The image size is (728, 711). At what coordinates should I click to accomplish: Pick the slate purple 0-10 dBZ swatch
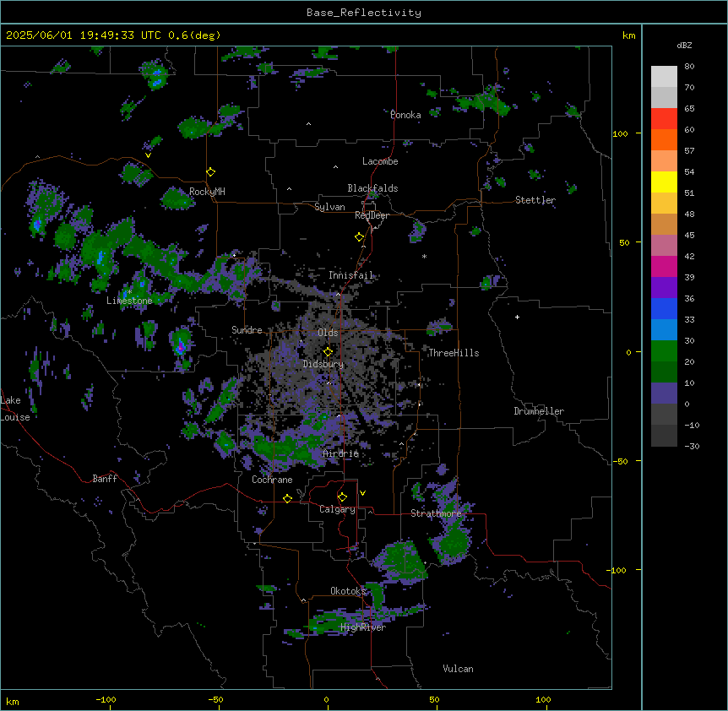click(664, 393)
